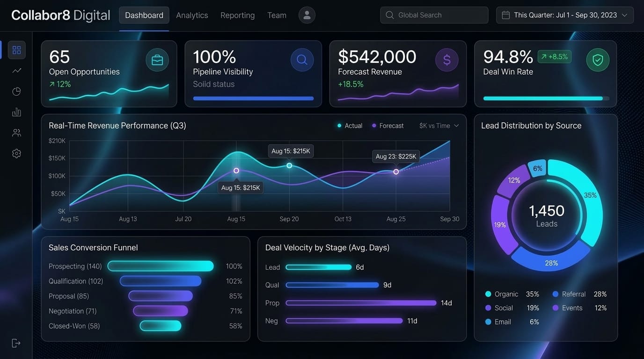Click the Qualification (102) funnel bar
The height and width of the screenshot is (359, 644).
(x=161, y=281)
